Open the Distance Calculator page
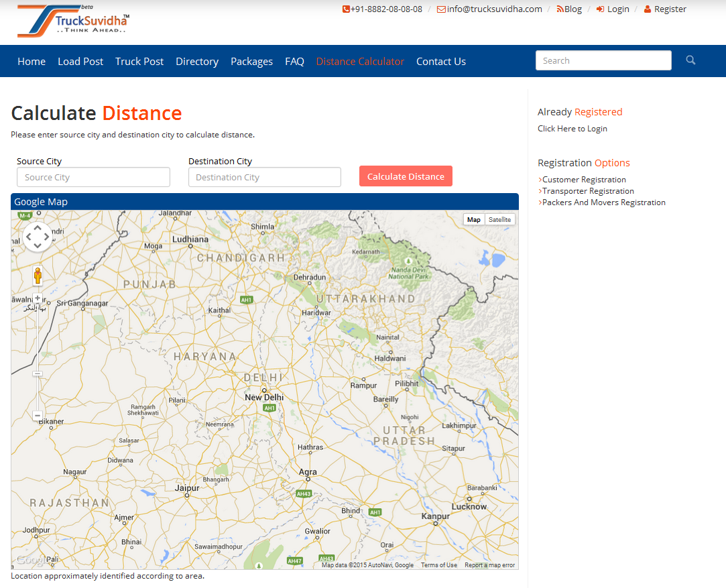Screen dimensions: 726x588 (360, 61)
